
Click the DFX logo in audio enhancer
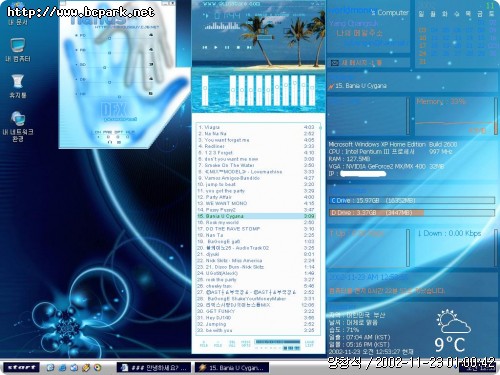coord(114,110)
